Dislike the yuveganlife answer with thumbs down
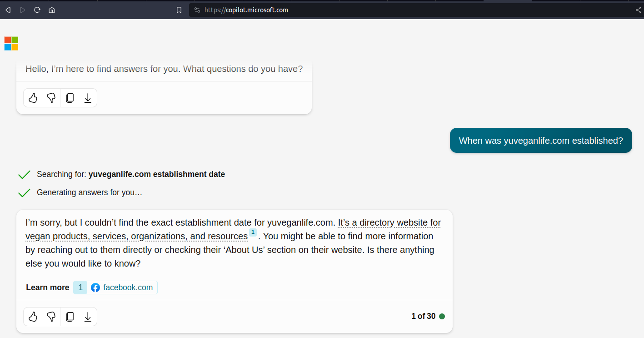The width and height of the screenshot is (644, 338). click(x=51, y=317)
